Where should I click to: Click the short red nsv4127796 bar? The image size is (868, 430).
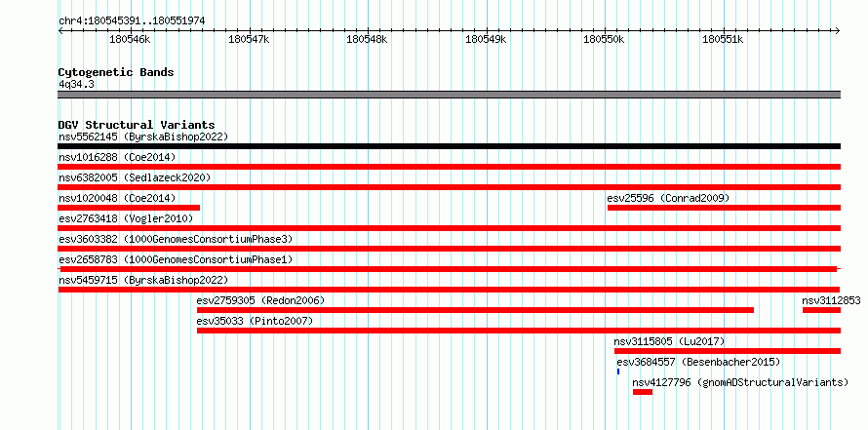(x=643, y=392)
